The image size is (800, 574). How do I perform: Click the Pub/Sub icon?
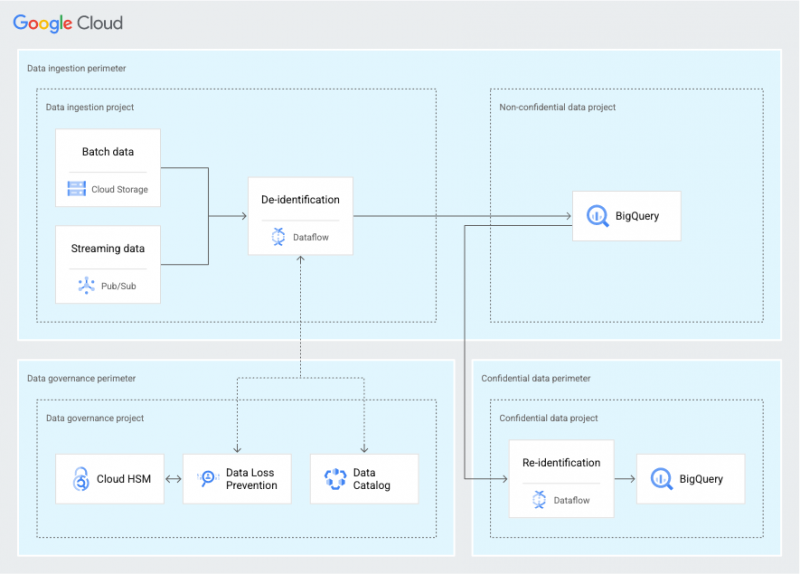click(86, 286)
